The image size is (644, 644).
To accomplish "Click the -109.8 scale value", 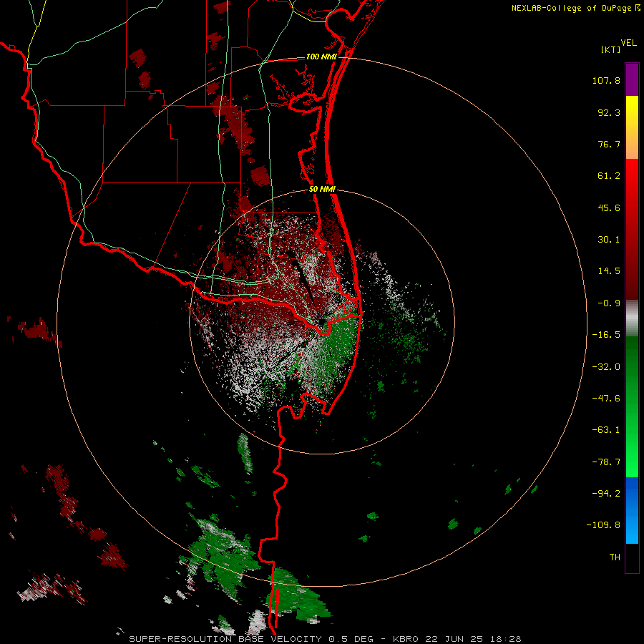I will [x=603, y=525].
